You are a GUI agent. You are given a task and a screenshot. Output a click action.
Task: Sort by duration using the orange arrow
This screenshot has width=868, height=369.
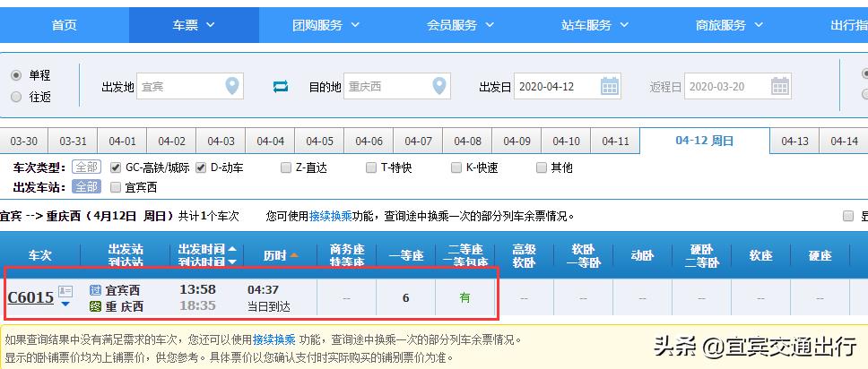coord(293,255)
